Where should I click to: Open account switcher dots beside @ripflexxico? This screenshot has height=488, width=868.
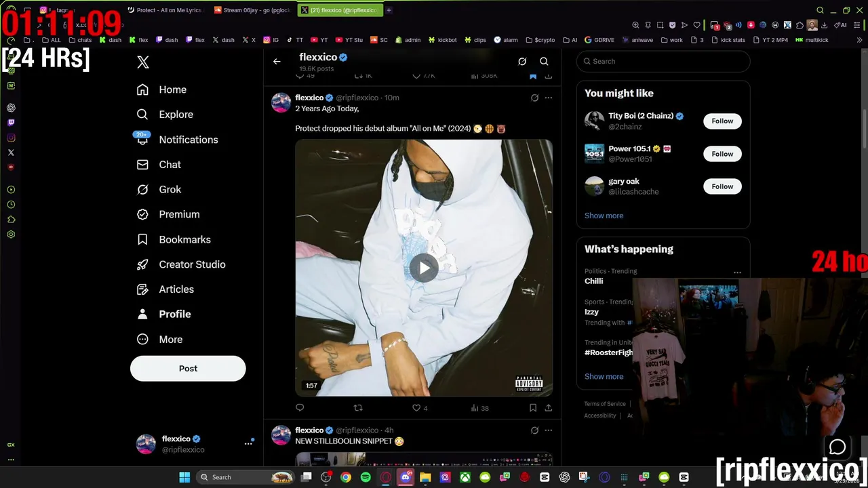coord(248,443)
